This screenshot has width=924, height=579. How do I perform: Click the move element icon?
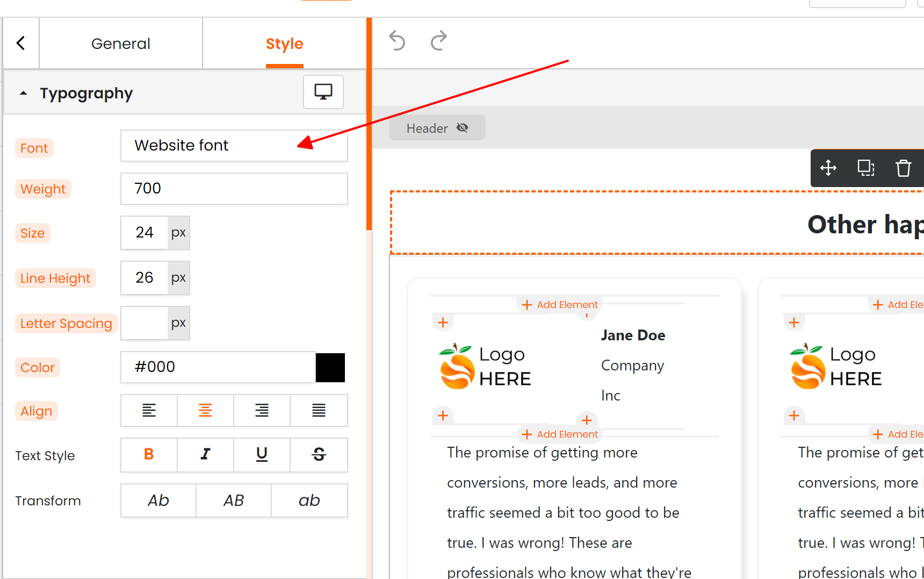coord(828,168)
